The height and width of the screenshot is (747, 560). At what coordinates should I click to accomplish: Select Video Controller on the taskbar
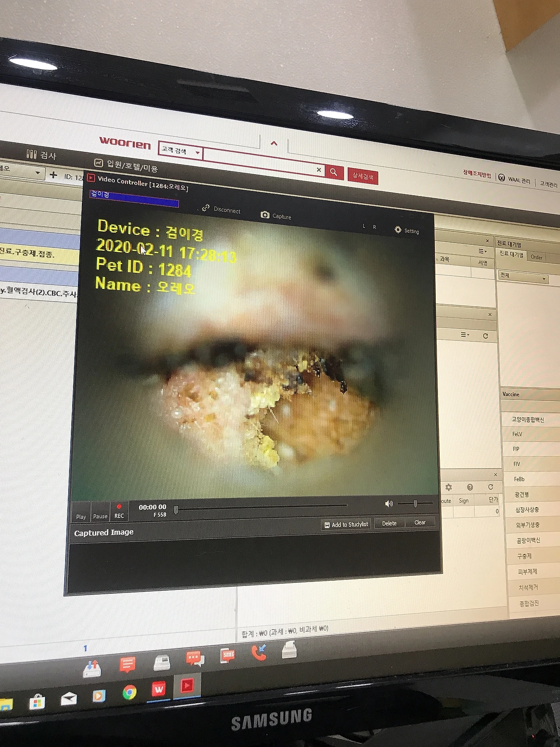point(187,685)
